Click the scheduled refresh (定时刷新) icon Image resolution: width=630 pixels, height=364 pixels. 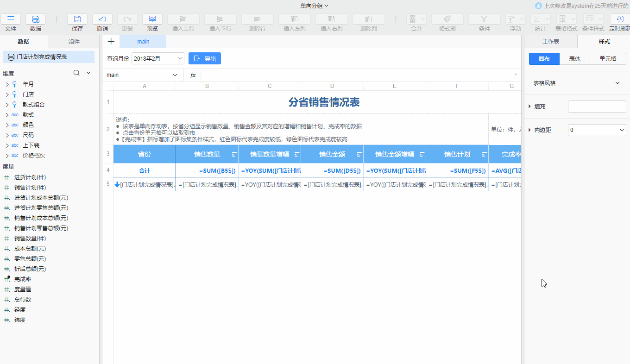click(x=620, y=19)
